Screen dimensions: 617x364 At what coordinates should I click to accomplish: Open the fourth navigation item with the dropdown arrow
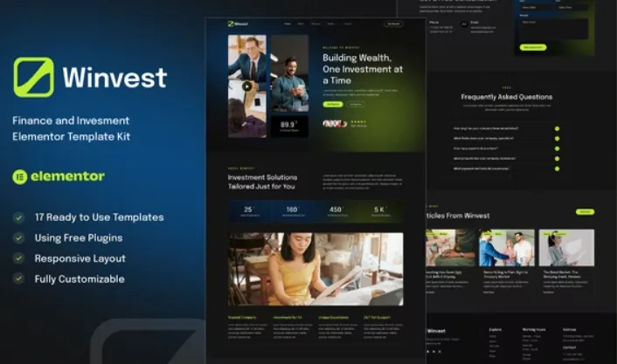click(x=331, y=24)
